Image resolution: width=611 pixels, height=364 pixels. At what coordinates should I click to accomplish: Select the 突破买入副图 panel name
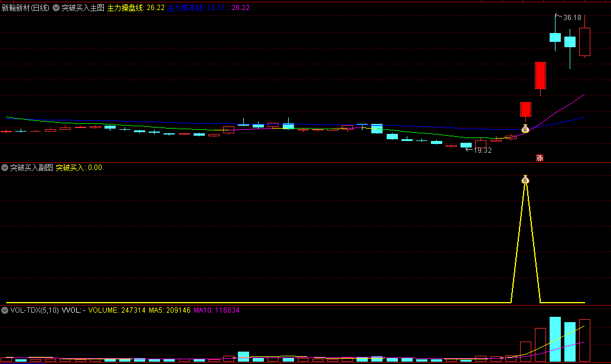click(x=31, y=168)
